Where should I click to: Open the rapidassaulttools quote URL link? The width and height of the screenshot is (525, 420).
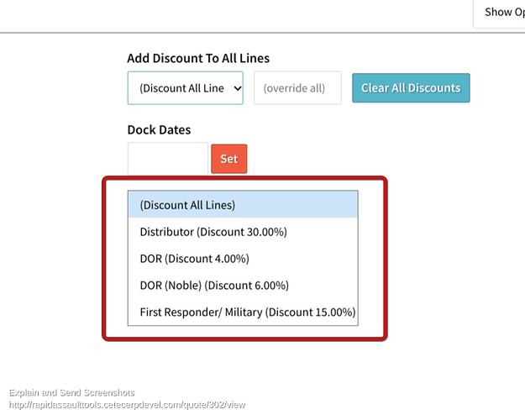(x=127, y=405)
